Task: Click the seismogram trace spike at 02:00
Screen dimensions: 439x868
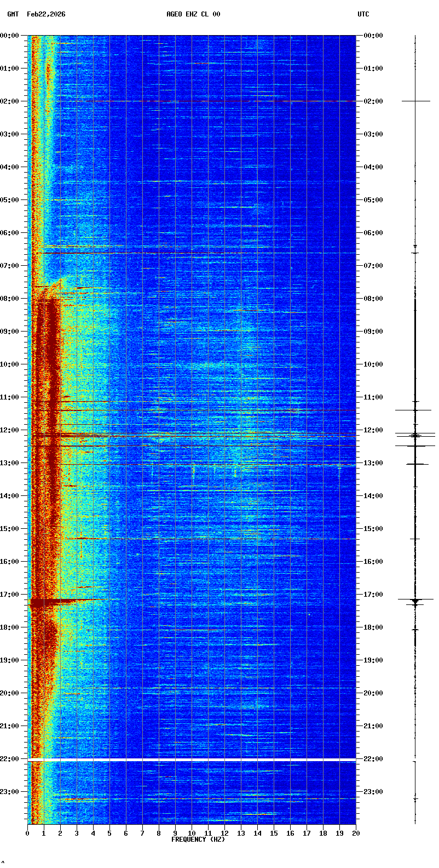Action: pyautogui.click(x=415, y=101)
